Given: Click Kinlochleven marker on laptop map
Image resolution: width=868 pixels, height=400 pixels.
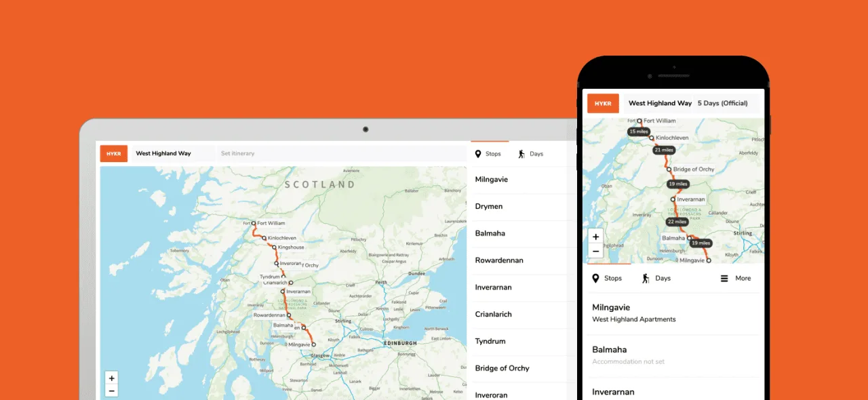Looking at the screenshot, I should click(x=264, y=238).
